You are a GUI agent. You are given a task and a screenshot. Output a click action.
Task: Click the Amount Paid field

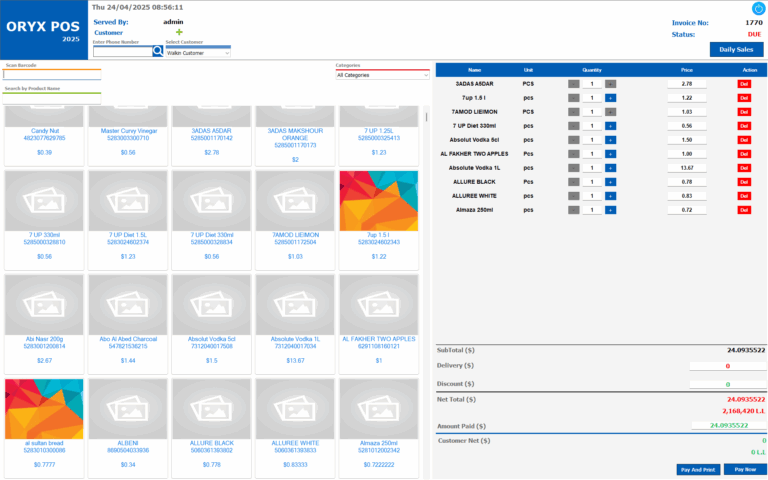(728, 426)
